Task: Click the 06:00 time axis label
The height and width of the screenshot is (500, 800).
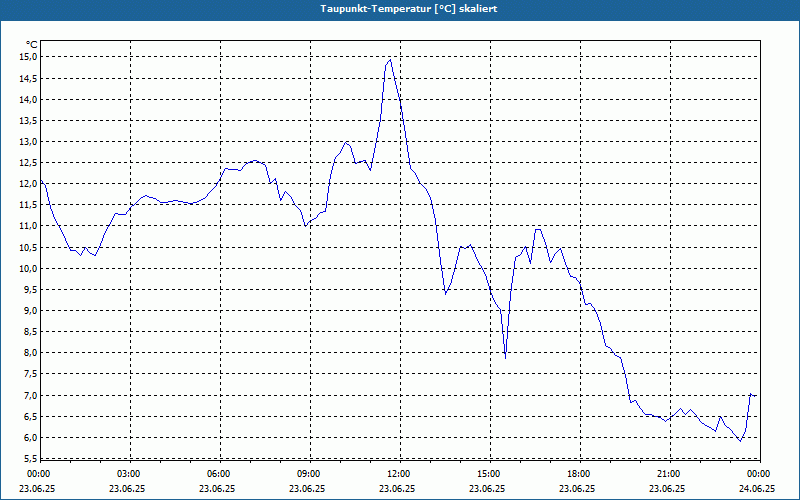Action: coord(219,474)
